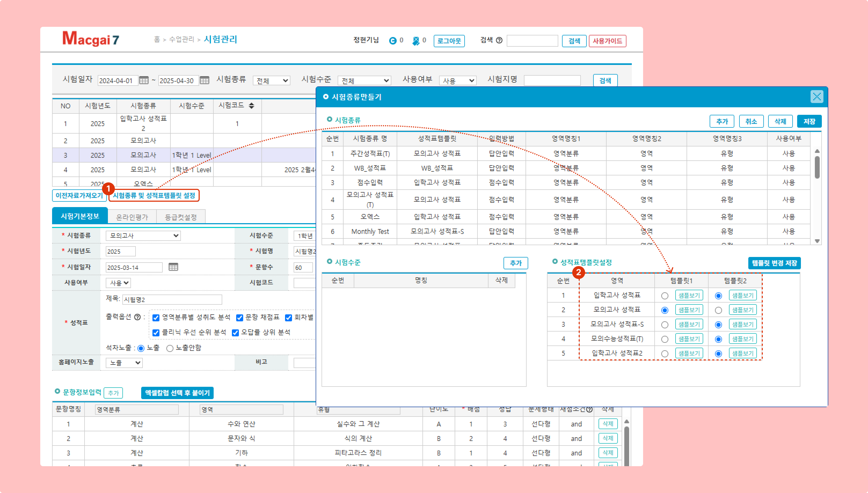Open the end date calendar picker icon
Image resolution: width=868 pixels, height=493 pixels.
tap(204, 80)
